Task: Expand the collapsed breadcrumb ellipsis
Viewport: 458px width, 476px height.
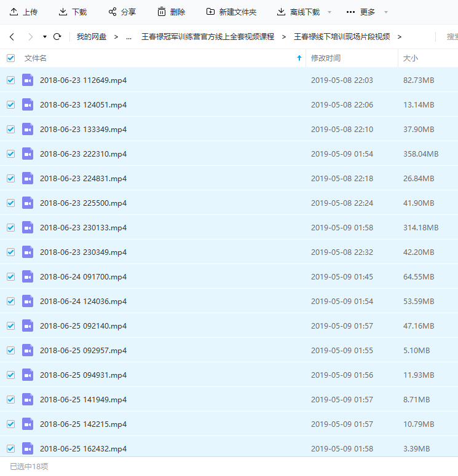Action: [x=129, y=37]
